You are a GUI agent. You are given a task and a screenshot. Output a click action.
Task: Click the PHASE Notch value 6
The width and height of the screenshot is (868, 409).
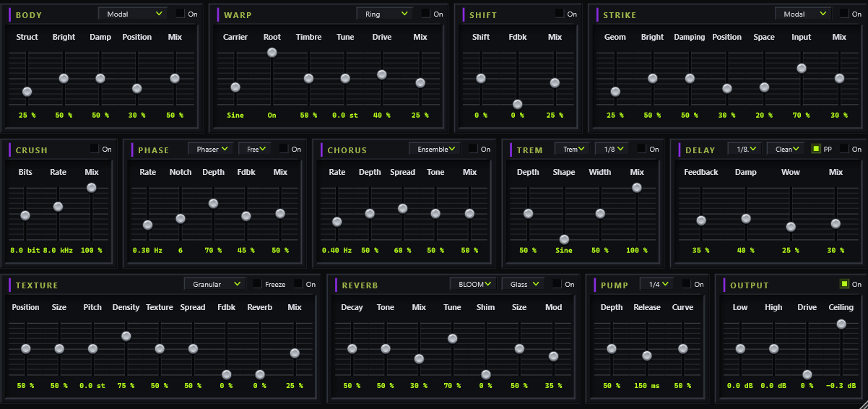pyautogui.click(x=181, y=251)
